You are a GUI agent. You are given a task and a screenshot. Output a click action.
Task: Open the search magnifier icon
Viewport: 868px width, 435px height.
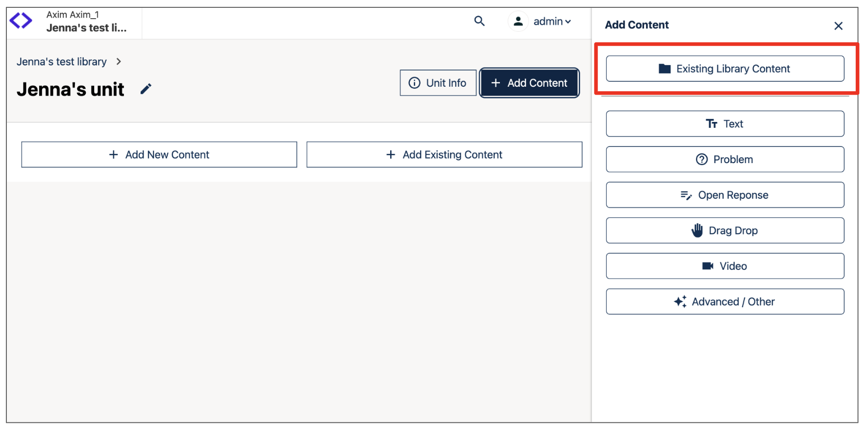(x=479, y=21)
